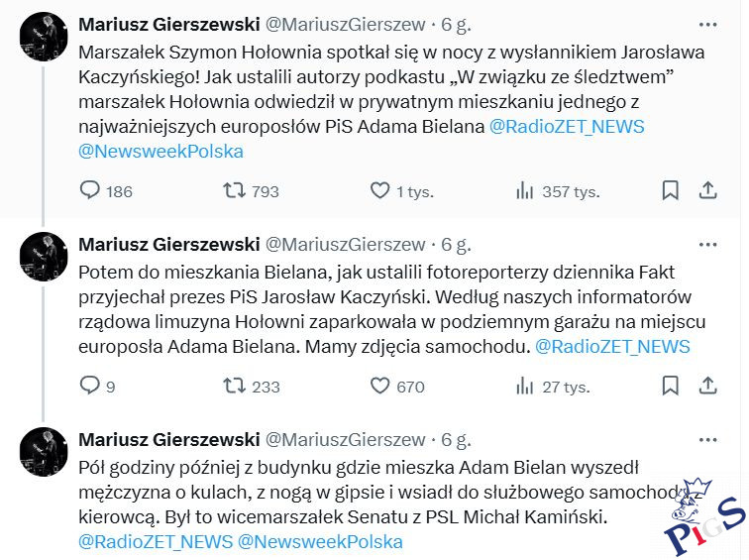Open the 6 g. timestamp of second tweet

point(456,244)
